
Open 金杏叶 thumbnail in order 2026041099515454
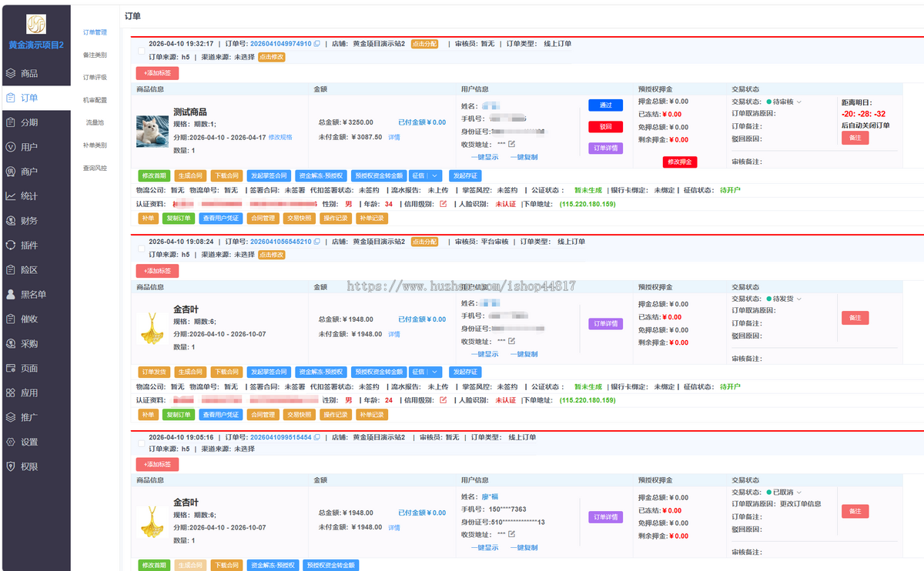click(152, 522)
